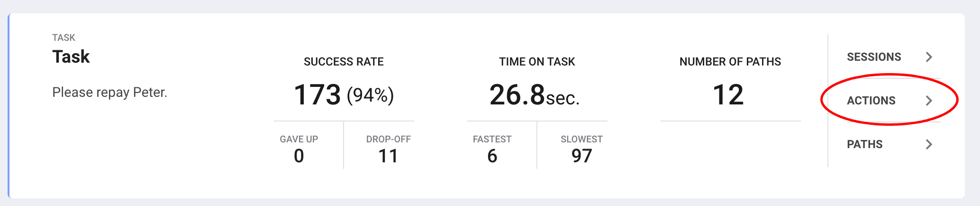Screen dimensions: 980x206
Task: Click the NUMBER OF PATHS heading
Action: click(x=730, y=62)
